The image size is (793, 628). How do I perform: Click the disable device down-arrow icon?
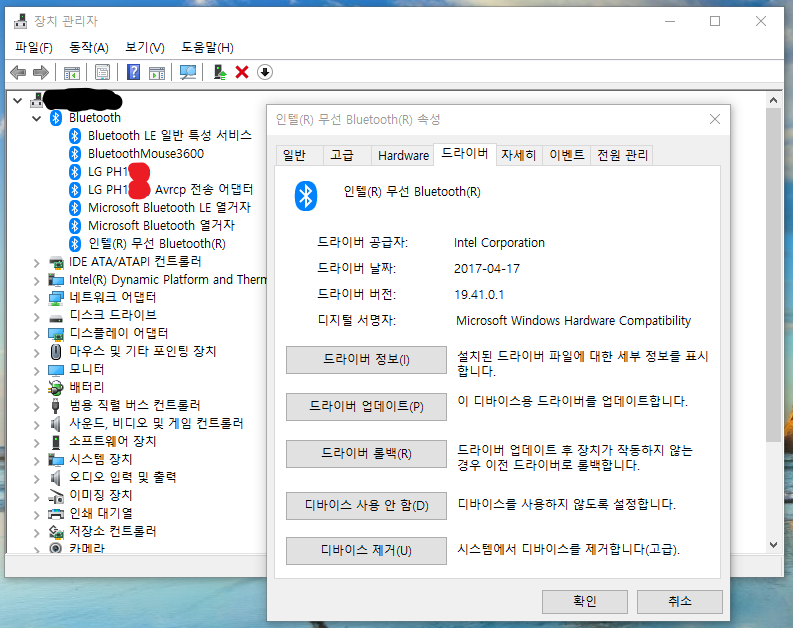(265, 72)
